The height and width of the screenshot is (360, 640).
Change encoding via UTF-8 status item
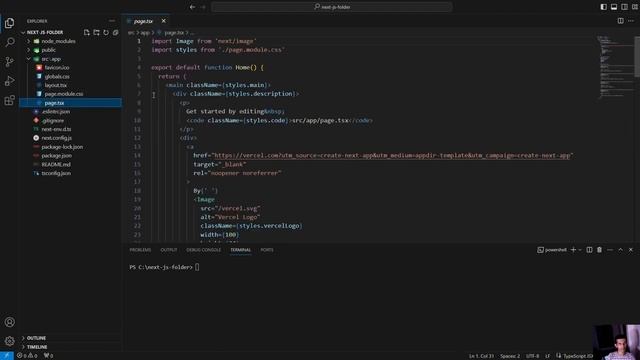(x=532, y=356)
